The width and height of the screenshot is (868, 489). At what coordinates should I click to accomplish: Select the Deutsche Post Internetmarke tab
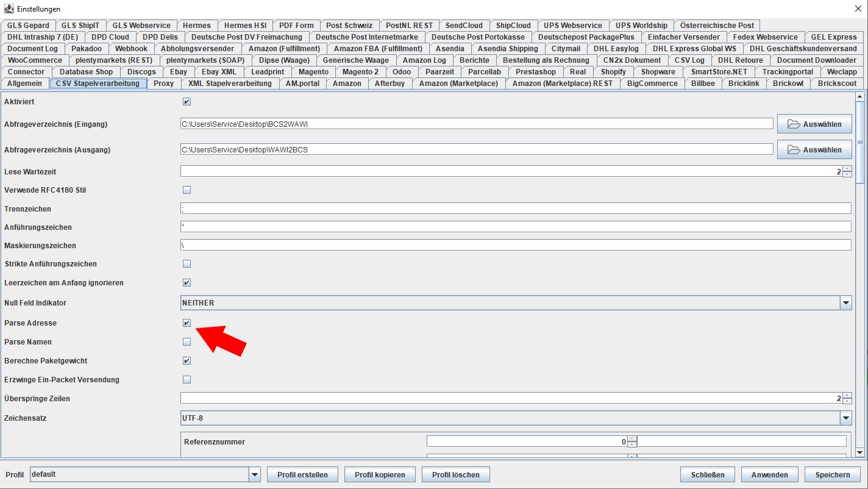point(367,37)
